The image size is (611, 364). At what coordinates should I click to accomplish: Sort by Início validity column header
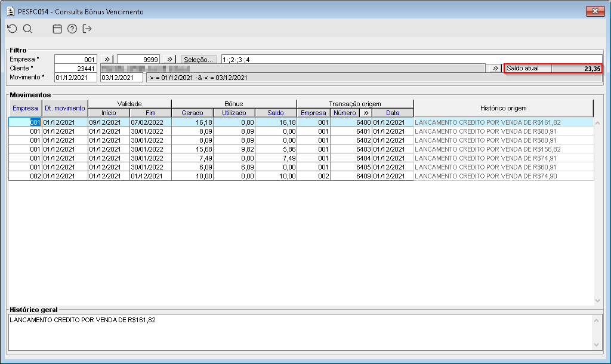point(109,113)
